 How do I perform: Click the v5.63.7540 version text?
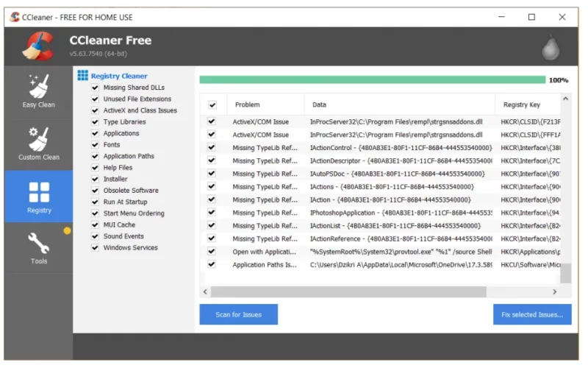98,54
